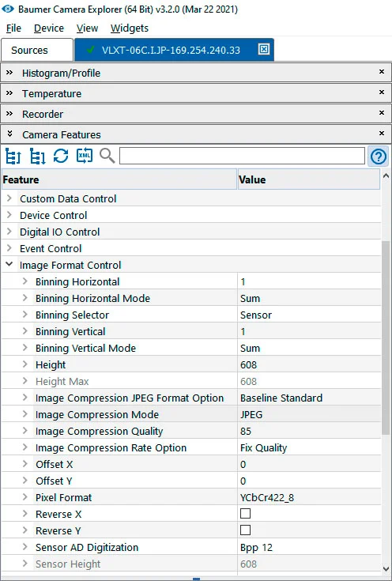Viewport: 392px width, 581px height.
Task: Click the Bpp 12 value
Action: 256,547
